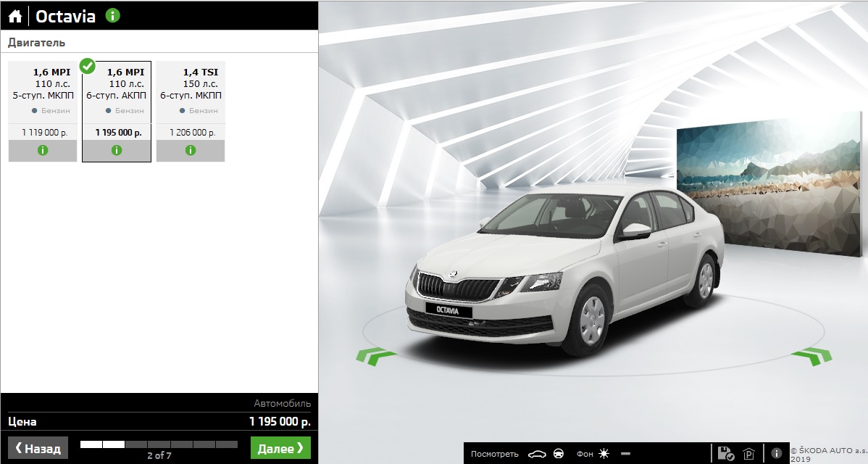The image size is (868, 464).
Task: Switch to interior steering wheel view
Action: point(559,453)
